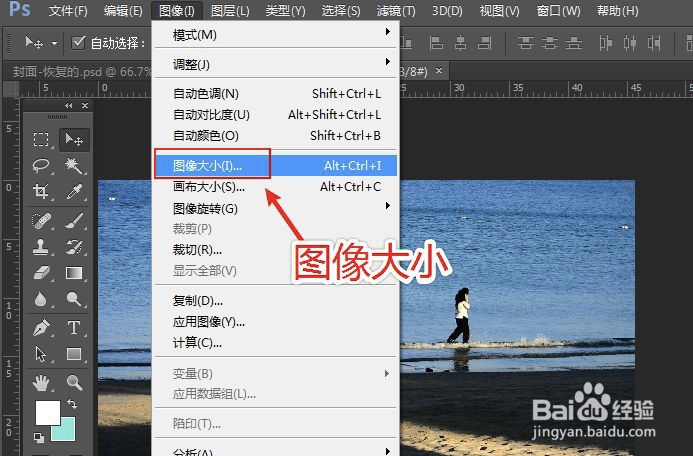Open the 图层(L) menu
The height and width of the screenshot is (456, 693).
coord(230,11)
